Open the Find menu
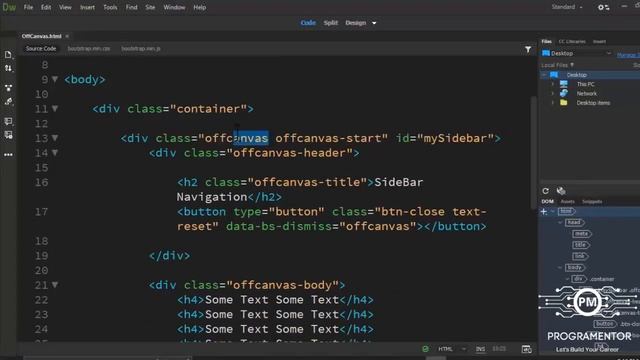Screen dimensions: 640x360 point(131,7)
